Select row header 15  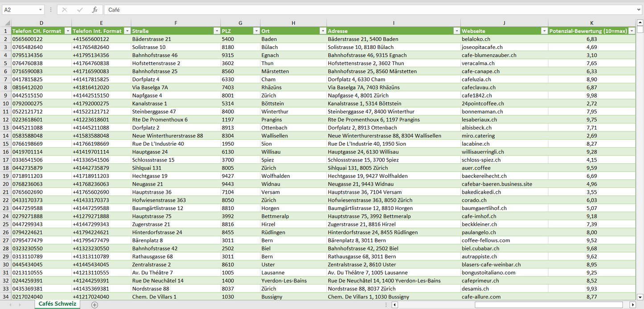pos(6,144)
